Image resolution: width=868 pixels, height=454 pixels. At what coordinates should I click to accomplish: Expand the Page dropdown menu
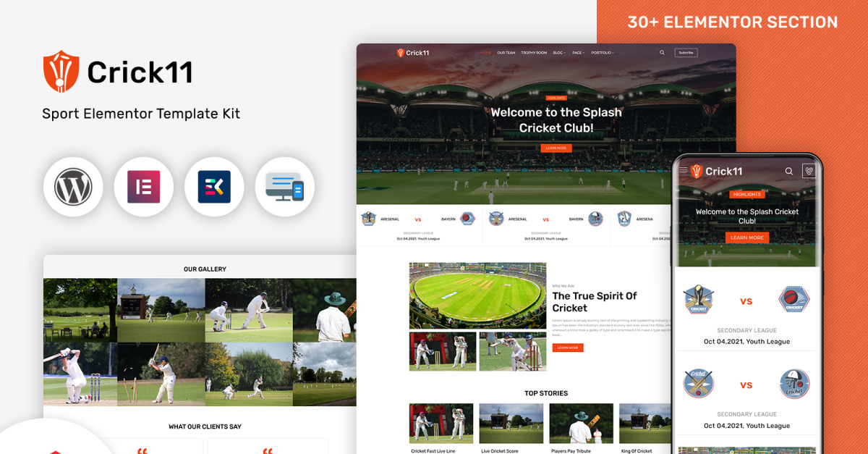[578, 53]
